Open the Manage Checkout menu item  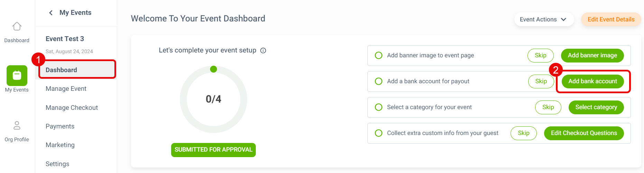[72, 108]
